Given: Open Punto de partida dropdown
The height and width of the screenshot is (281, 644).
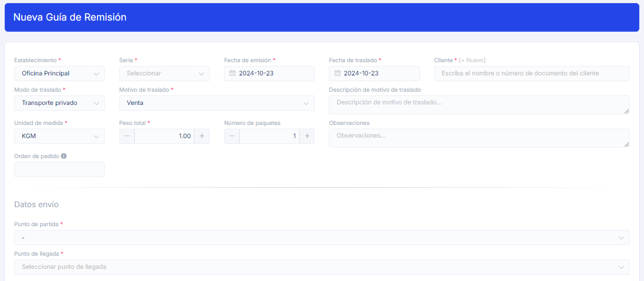Looking at the screenshot, I should click(321, 238).
